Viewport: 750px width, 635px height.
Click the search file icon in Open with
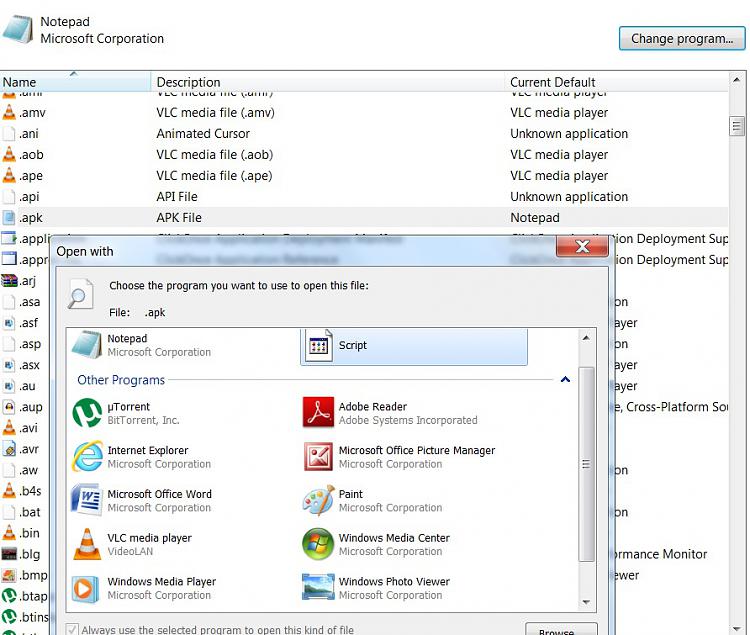point(80,294)
